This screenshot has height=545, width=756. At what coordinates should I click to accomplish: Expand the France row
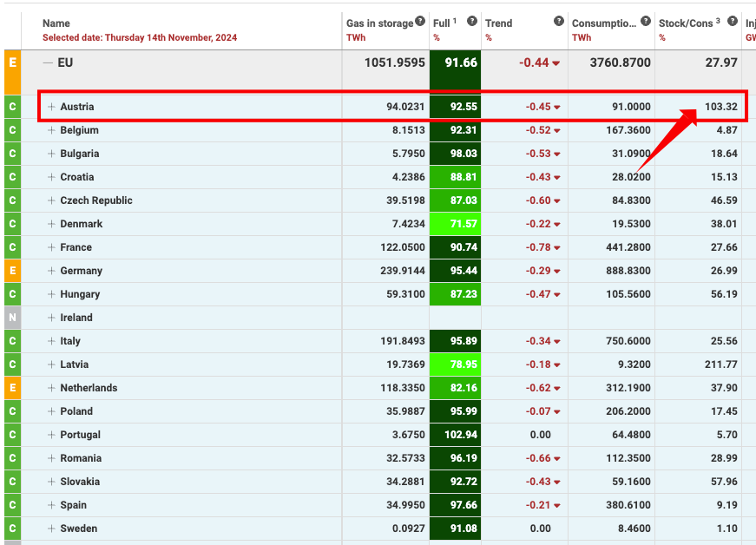51,247
